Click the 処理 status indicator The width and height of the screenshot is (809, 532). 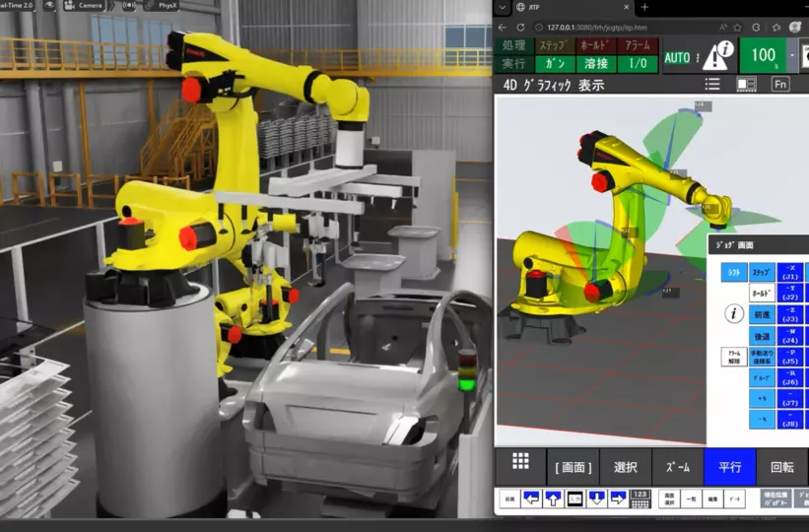(514, 45)
